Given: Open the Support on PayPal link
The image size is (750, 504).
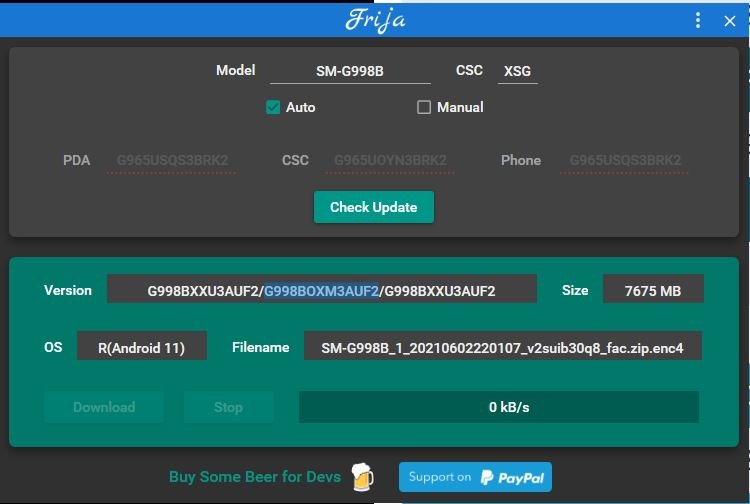Looking at the screenshot, I should pyautogui.click(x=475, y=477).
